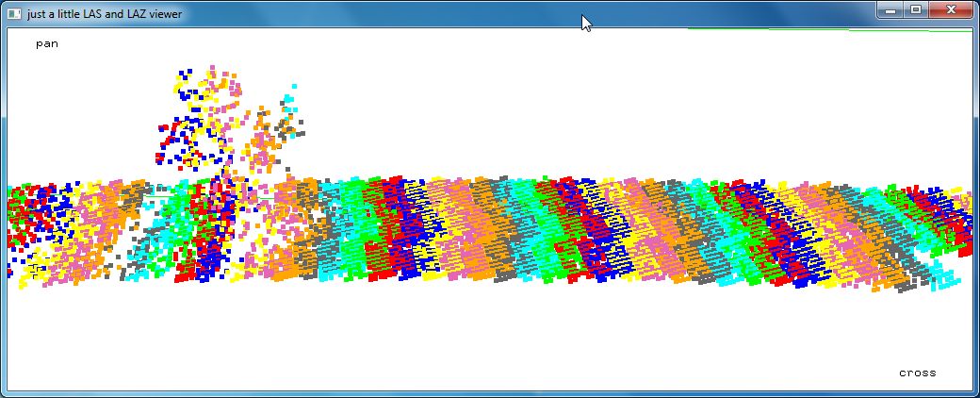The image size is (980, 398).
Task: Click the 'pan' mode label
Action: (47, 44)
